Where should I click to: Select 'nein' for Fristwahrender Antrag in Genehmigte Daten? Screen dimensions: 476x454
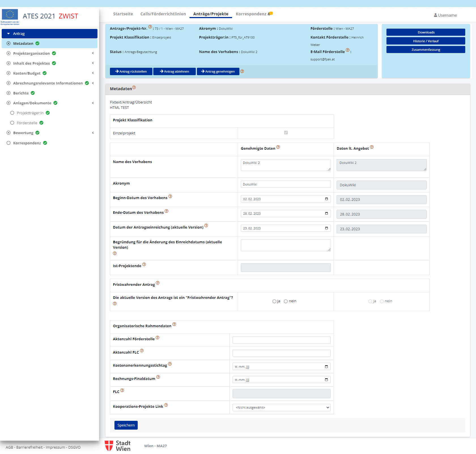tap(286, 301)
